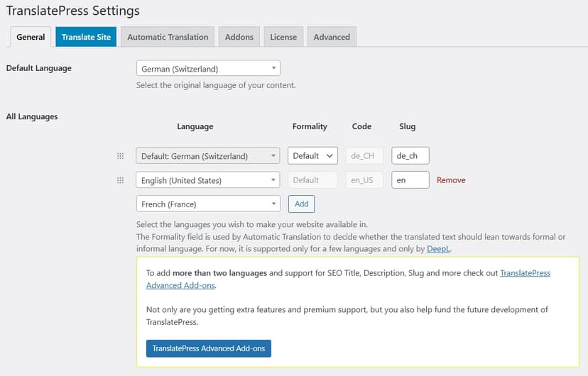The height and width of the screenshot is (376, 588).
Task: Click the All Languages label
Action: click(32, 116)
